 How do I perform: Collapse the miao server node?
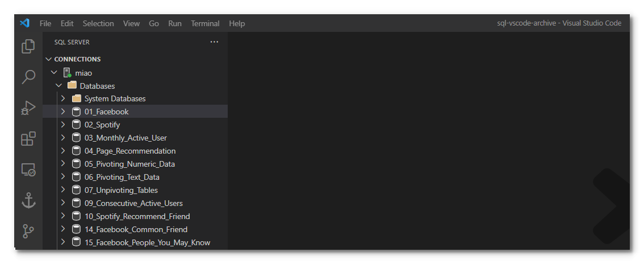[54, 72]
